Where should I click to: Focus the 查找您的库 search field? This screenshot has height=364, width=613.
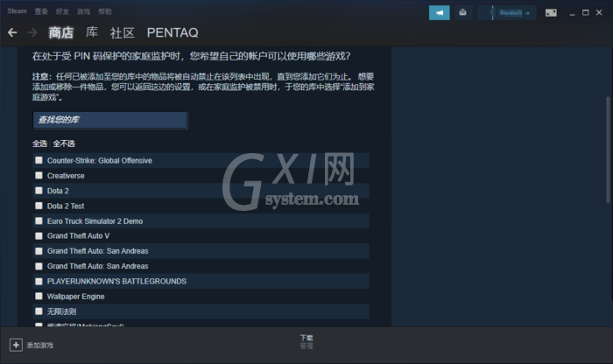[x=109, y=120]
